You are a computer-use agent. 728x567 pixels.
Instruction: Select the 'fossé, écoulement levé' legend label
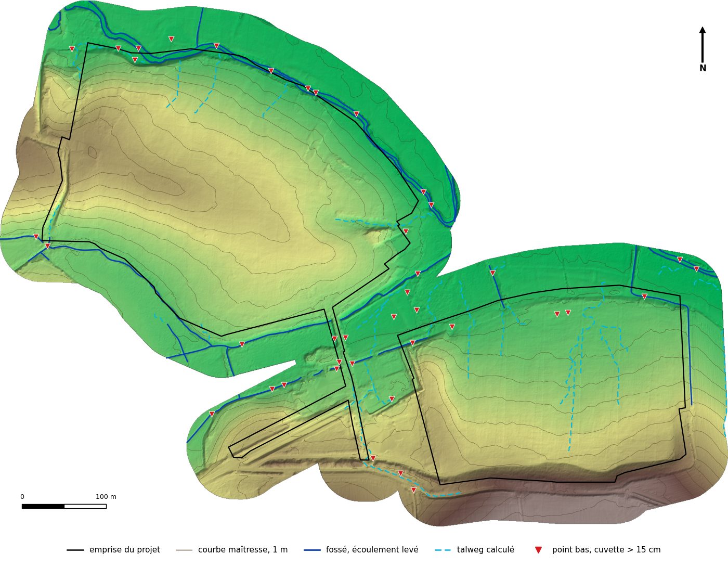pyautogui.click(x=372, y=550)
